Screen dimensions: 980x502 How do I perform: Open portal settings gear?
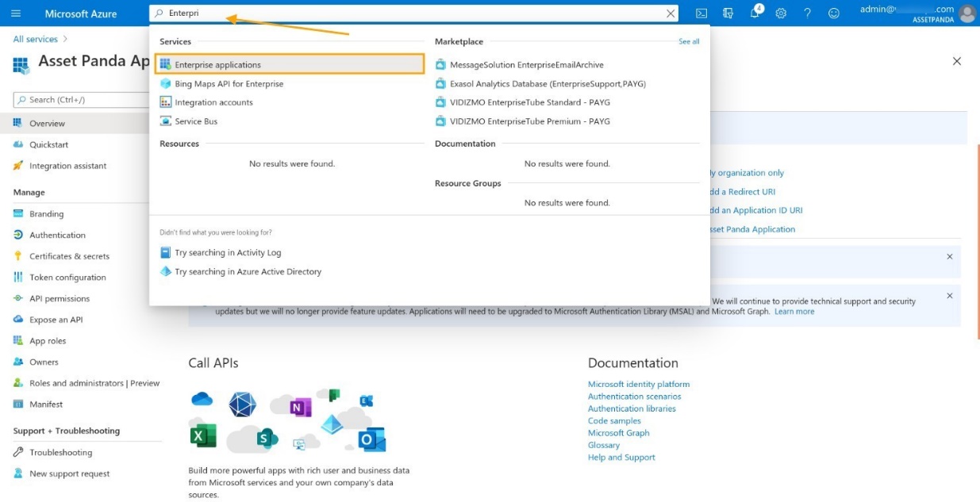(781, 13)
